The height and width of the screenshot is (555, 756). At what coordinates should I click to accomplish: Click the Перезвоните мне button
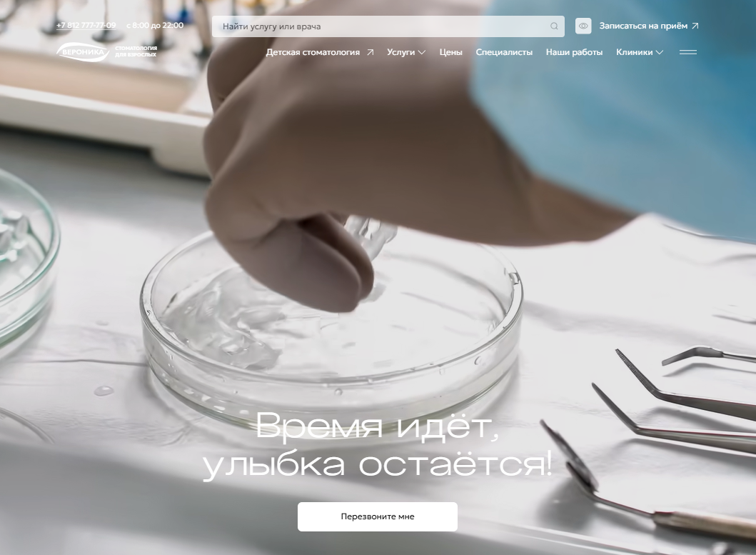click(378, 516)
